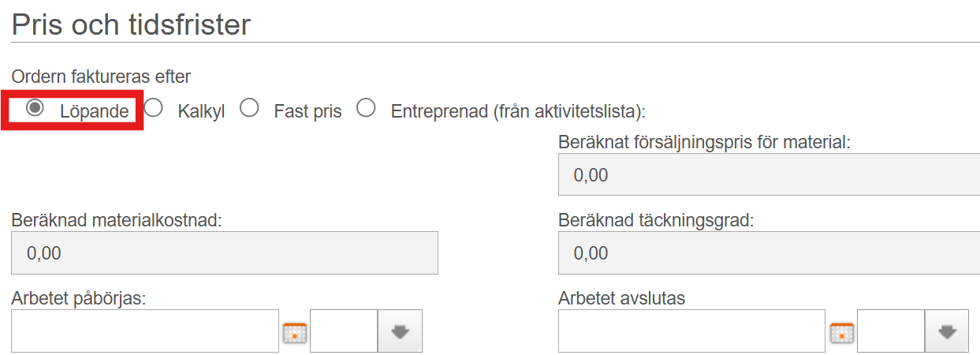Expand time dropdown arrow for Arbetet avslutas
Viewport: 980px width, 355px height.
pyautogui.click(x=947, y=331)
